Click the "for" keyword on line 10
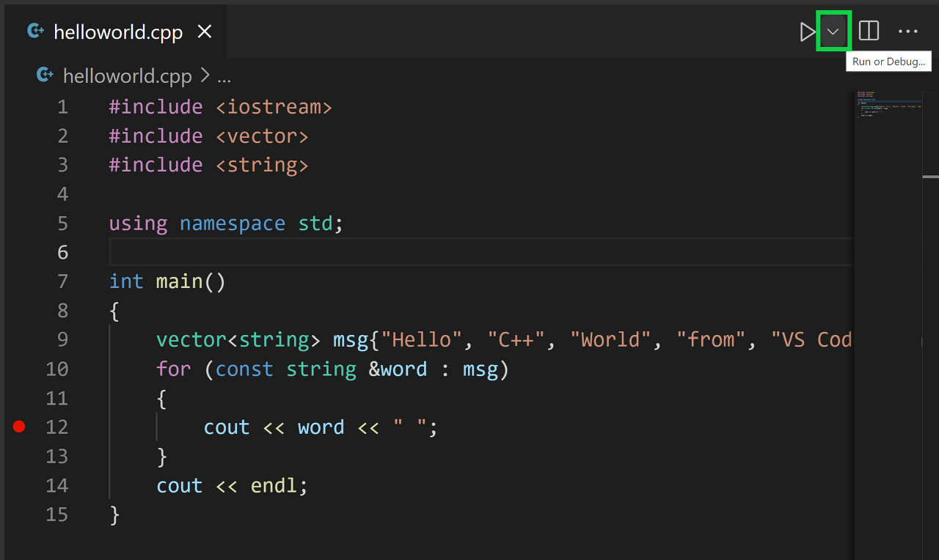This screenshot has height=560, width=939. 174,369
